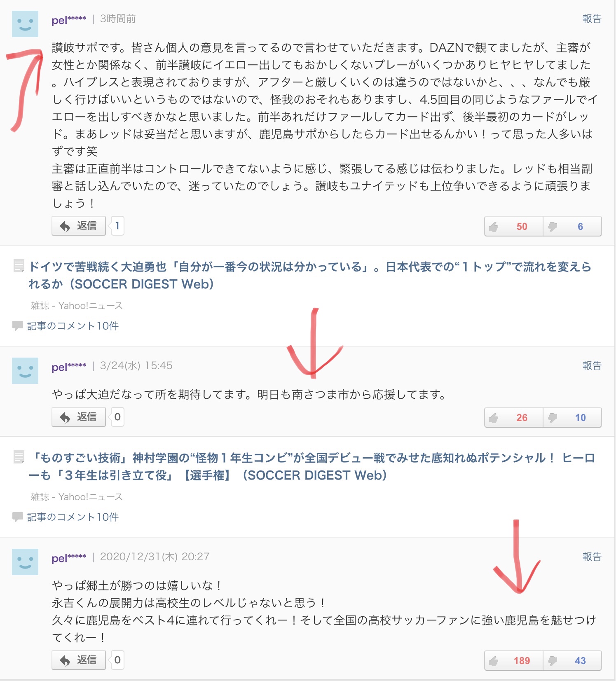This screenshot has width=616, height=681.
Task: Click thumbs-down icon showing 6 dislikes
Action: click(x=572, y=226)
